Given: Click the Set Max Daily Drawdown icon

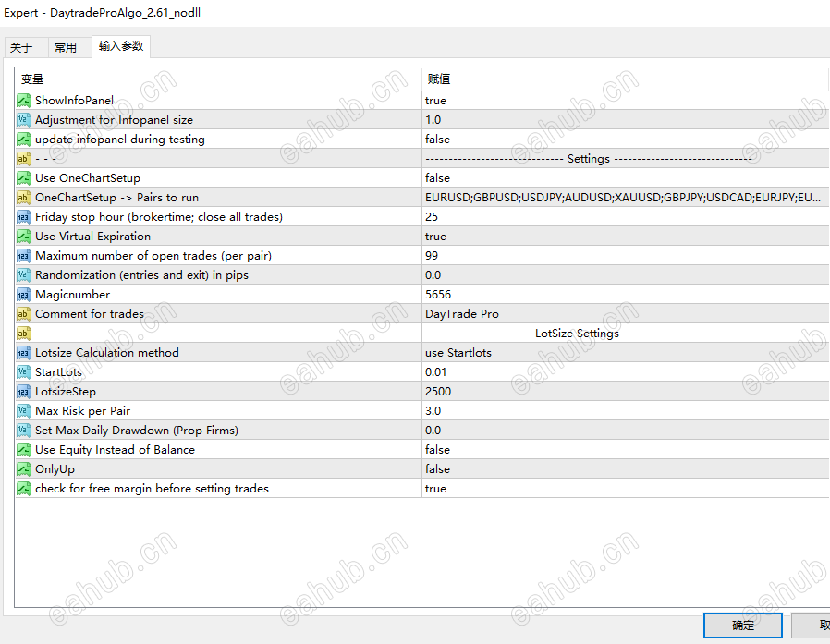Looking at the screenshot, I should (24, 431).
